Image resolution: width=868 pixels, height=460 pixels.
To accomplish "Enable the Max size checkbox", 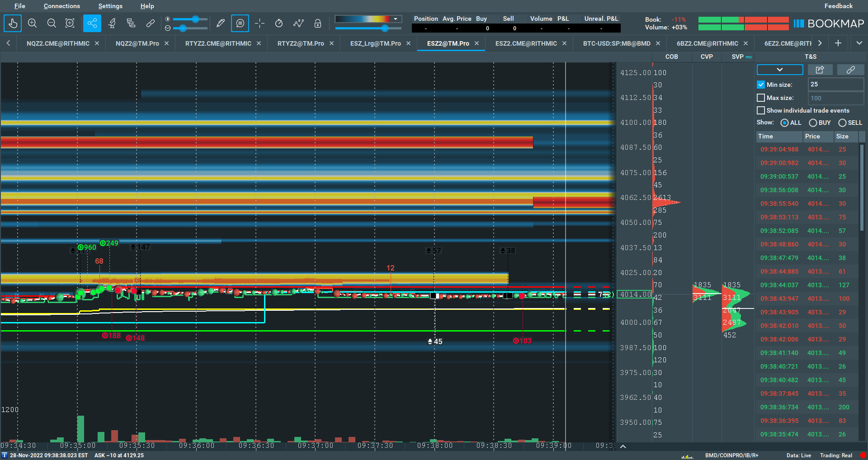I will tap(761, 98).
